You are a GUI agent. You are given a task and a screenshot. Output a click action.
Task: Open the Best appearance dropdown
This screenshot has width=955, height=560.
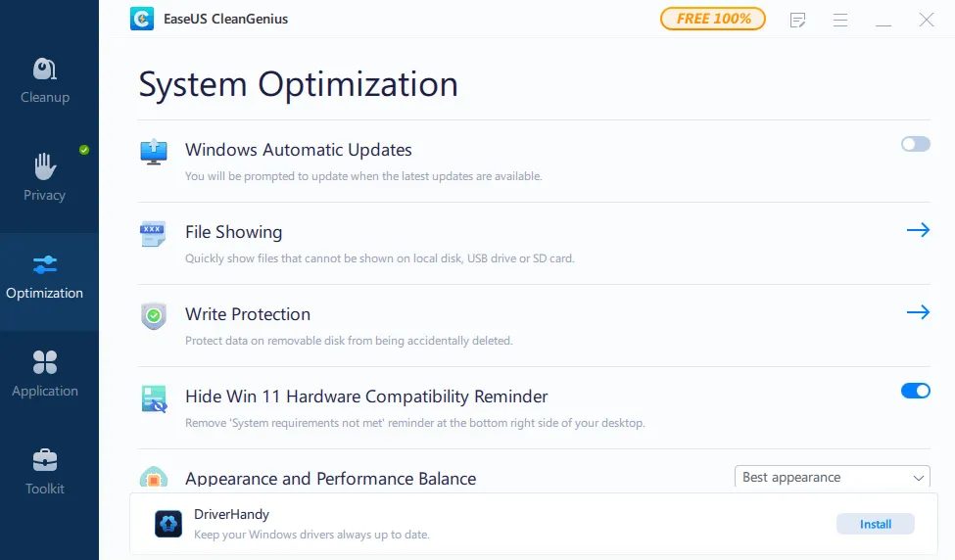832,478
